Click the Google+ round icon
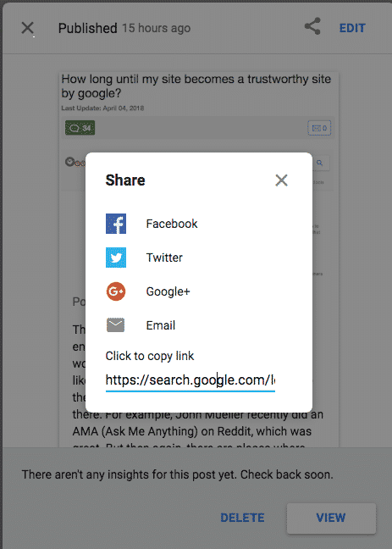The image size is (392, 549). (x=116, y=291)
